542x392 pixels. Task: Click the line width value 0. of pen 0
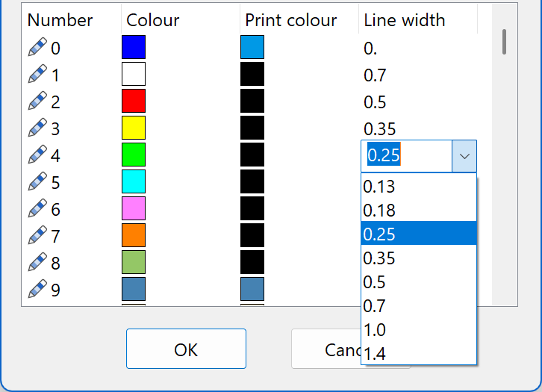coord(370,48)
